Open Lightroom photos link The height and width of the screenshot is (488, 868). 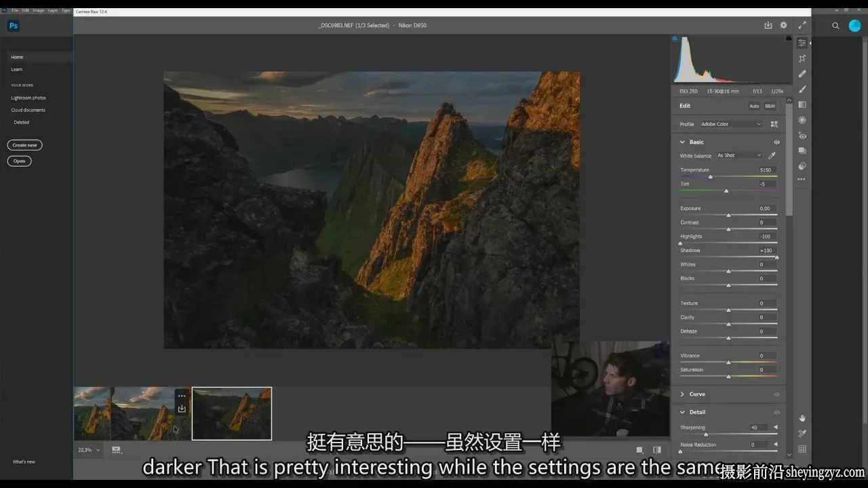tap(28, 98)
